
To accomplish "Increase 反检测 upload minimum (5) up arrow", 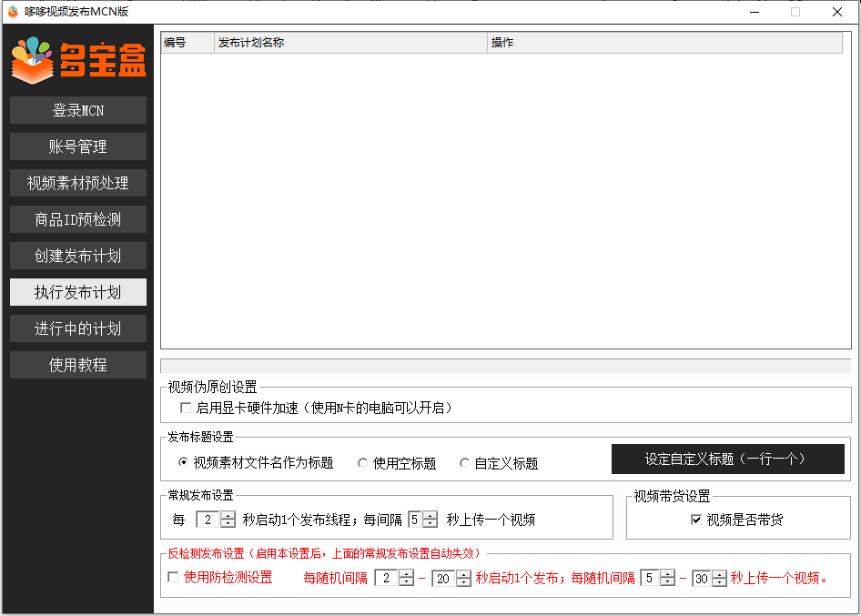I will pyautogui.click(x=668, y=574).
